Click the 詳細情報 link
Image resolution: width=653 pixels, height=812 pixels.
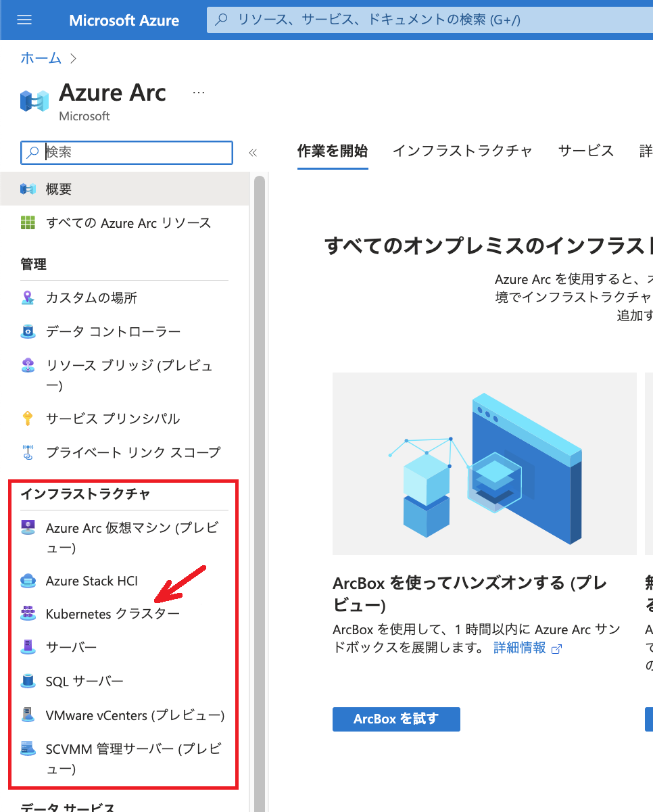coord(519,648)
